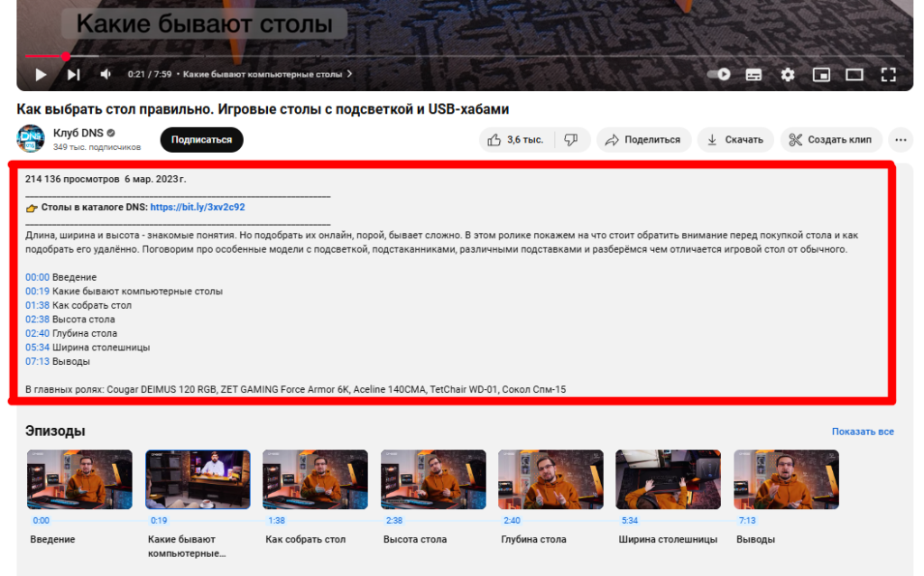Enter fullscreen mode
The height and width of the screenshot is (576, 924).
tap(888, 74)
